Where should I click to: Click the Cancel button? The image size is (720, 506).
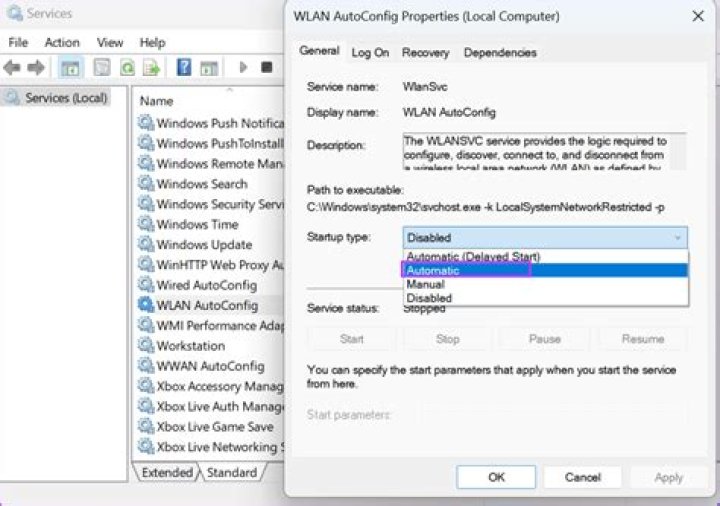tap(582, 477)
